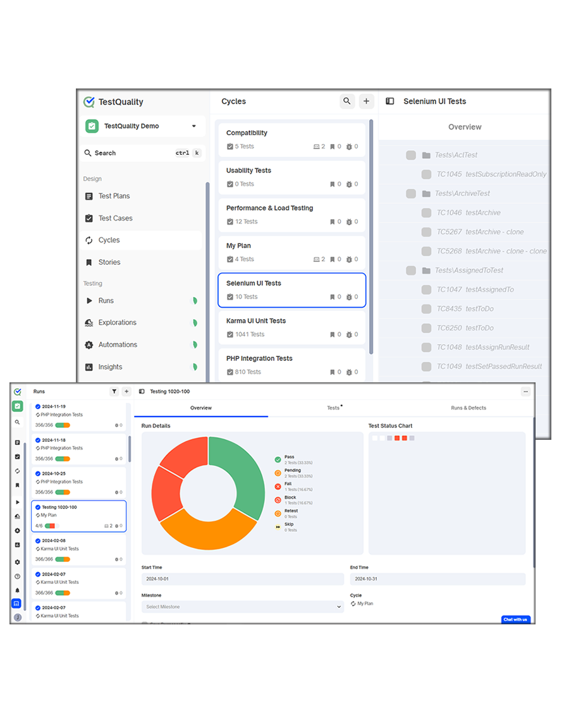Click the Search field in the TestQuality sidebar
Screen dimensions: 564x728
click(x=143, y=153)
